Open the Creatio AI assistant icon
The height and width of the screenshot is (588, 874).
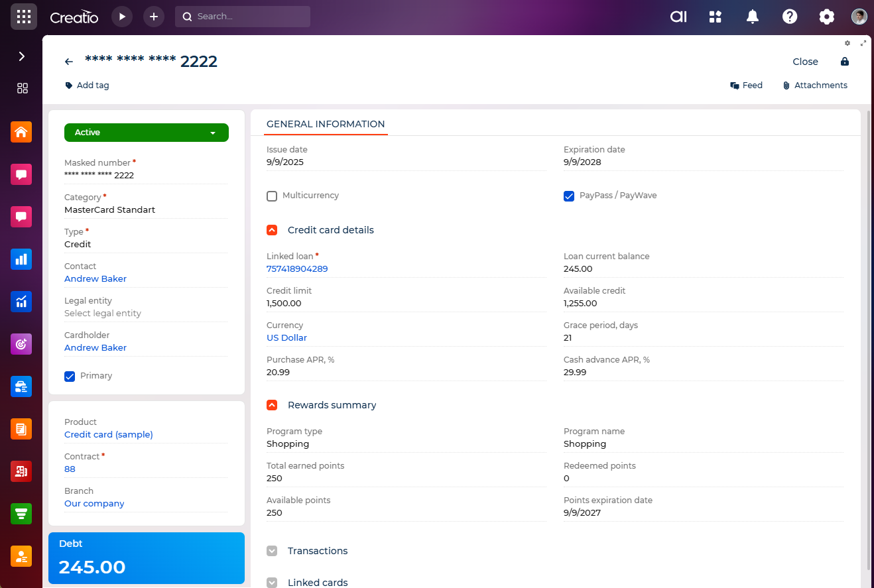pyautogui.click(x=678, y=17)
